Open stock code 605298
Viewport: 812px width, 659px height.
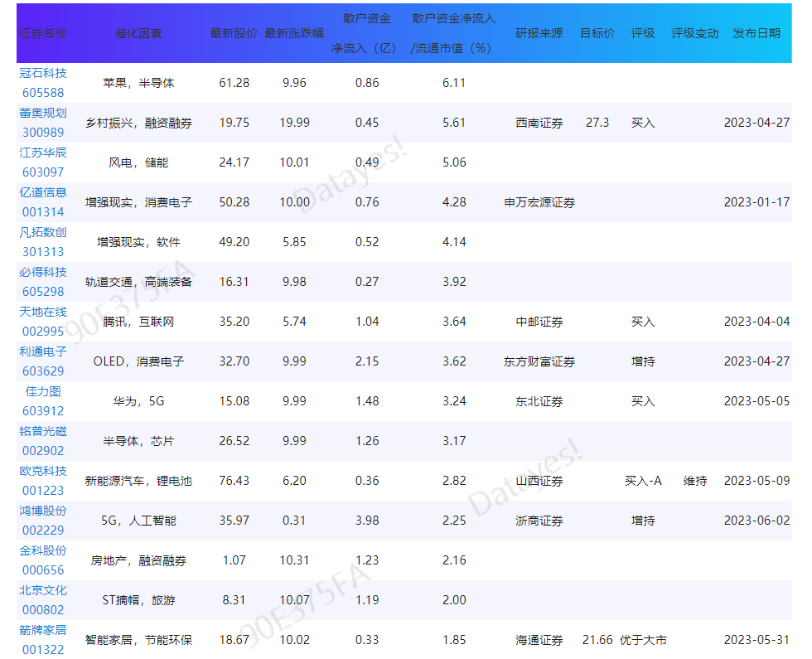point(43,292)
